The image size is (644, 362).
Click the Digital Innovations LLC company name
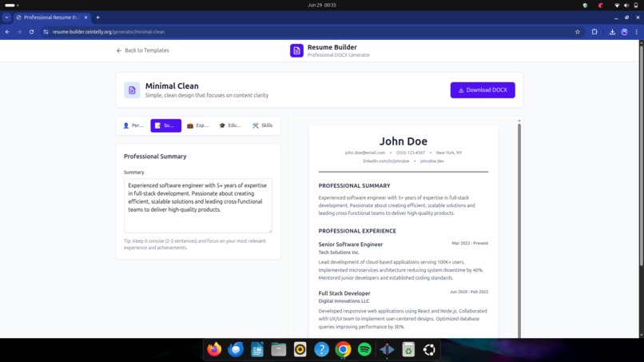[x=344, y=300]
